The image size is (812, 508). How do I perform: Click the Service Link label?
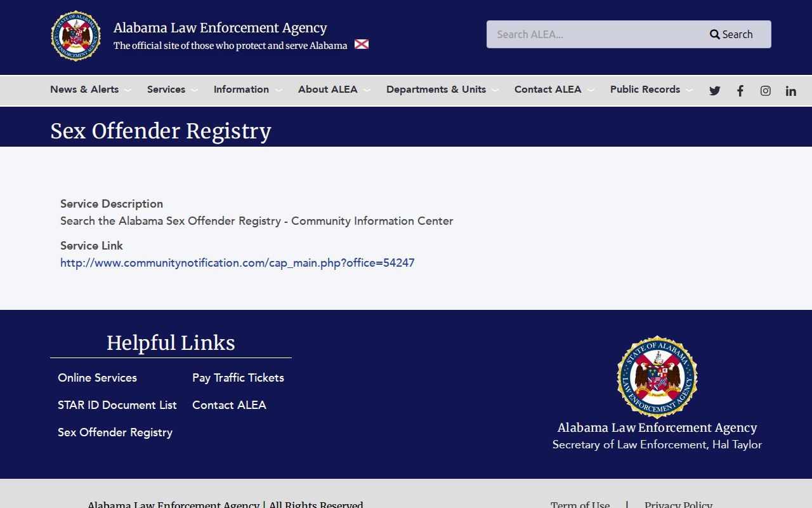click(91, 246)
